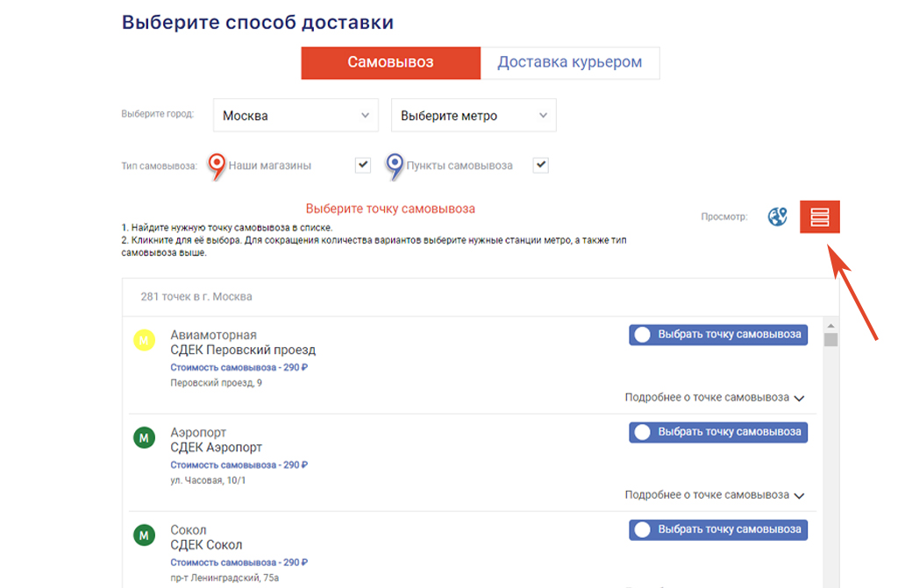Click the address Перовский проезд, 9
The image size is (898, 588).
(x=216, y=383)
